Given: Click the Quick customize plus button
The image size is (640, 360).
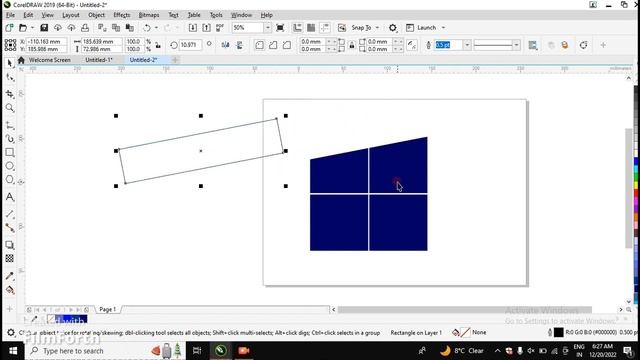Looking at the screenshot, I should [603, 45].
